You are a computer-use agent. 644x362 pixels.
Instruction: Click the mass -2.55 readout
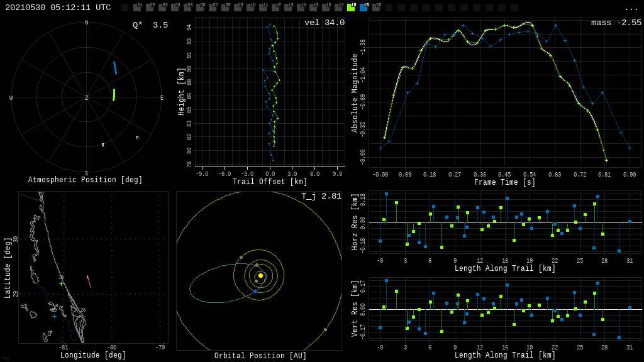pyautogui.click(x=616, y=23)
